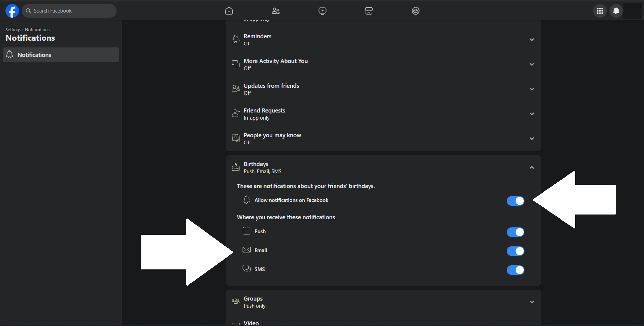
Task: Expand the Friend Requests section
Action: click(x=532, y=114)
